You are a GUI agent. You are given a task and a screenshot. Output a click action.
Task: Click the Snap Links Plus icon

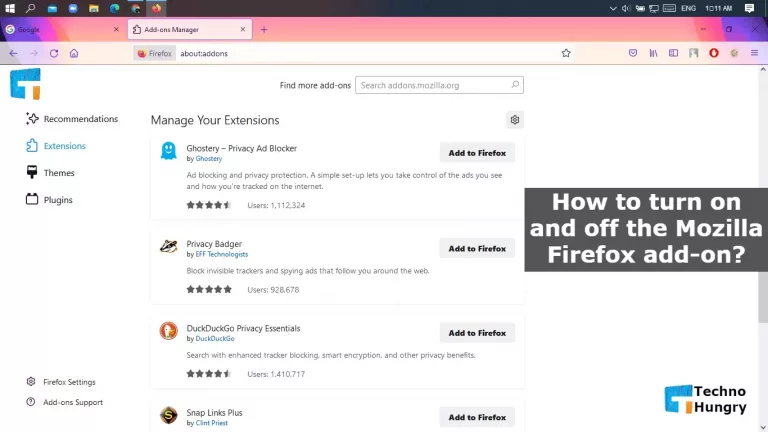click(168, 415)
